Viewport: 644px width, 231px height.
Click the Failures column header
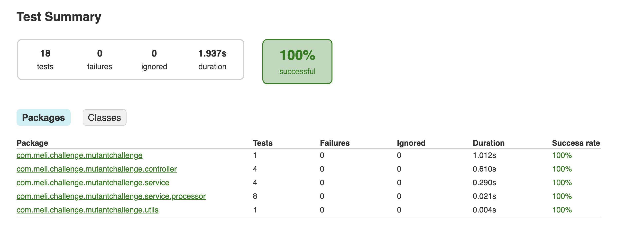point(334,143)
